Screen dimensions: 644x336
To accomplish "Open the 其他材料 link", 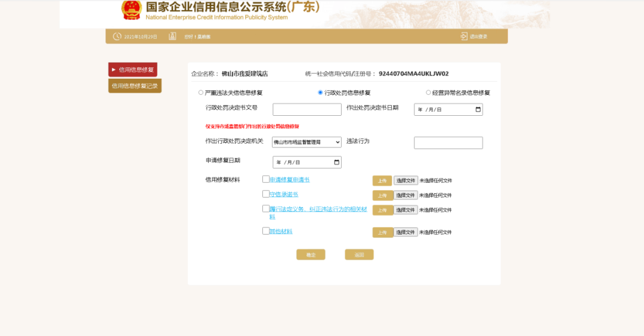I will click(x=281, y=232).
